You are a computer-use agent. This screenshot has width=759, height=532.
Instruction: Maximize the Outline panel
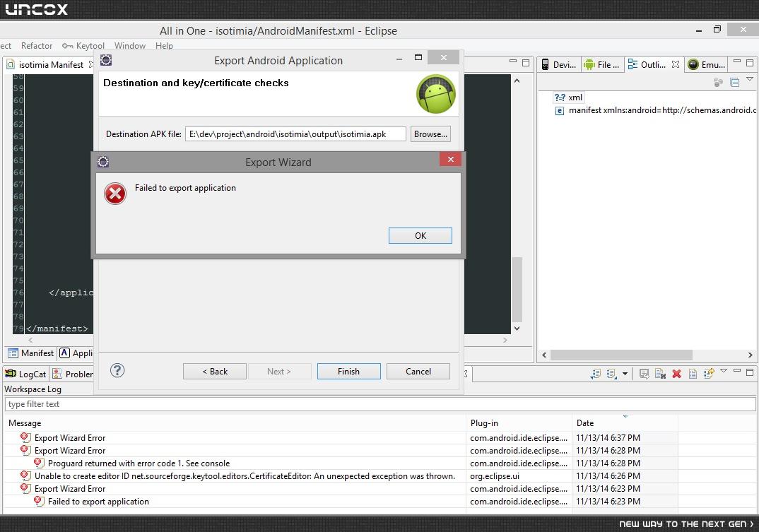click(x=750, y=62)
